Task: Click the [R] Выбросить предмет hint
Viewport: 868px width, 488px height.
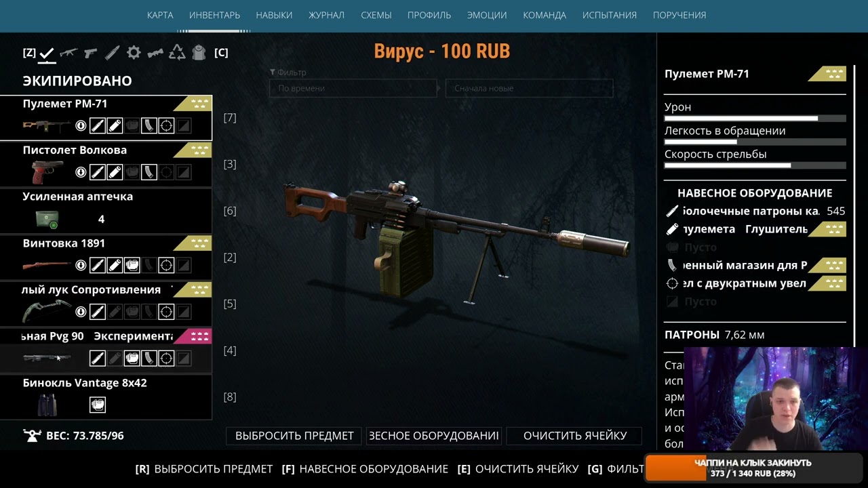Action: tap(204, 469)
